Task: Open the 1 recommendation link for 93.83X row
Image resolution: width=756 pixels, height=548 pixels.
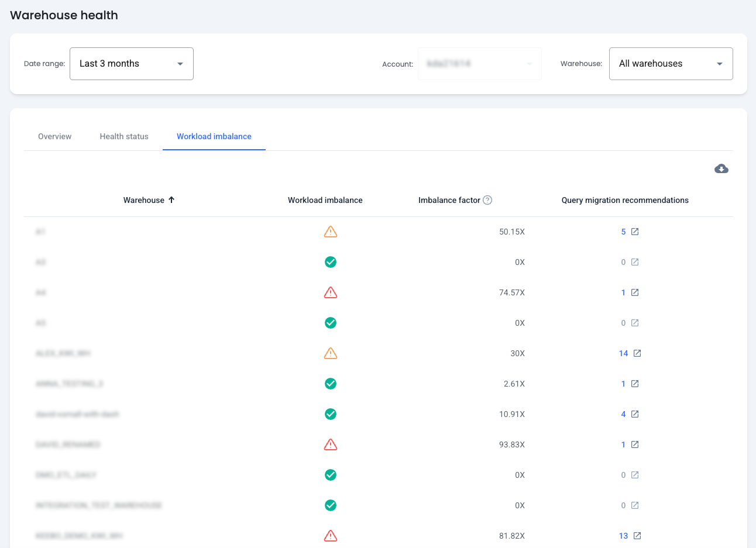Action: [623, 444]
